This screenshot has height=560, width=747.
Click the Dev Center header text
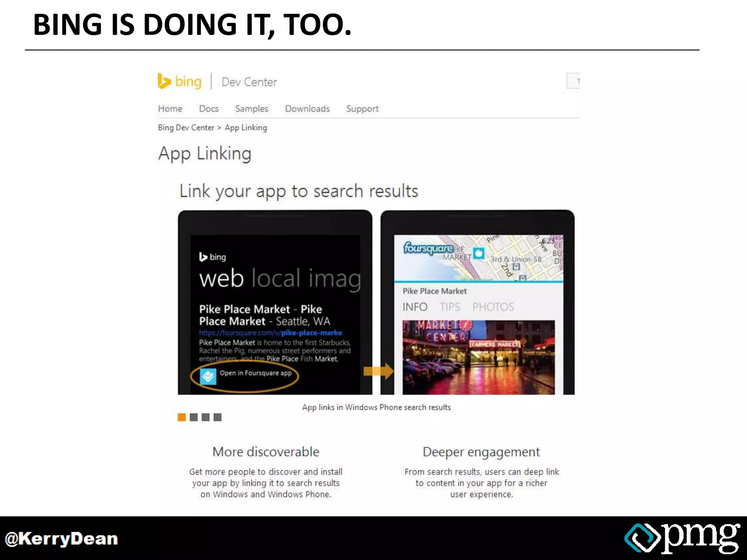pos(249,82)
